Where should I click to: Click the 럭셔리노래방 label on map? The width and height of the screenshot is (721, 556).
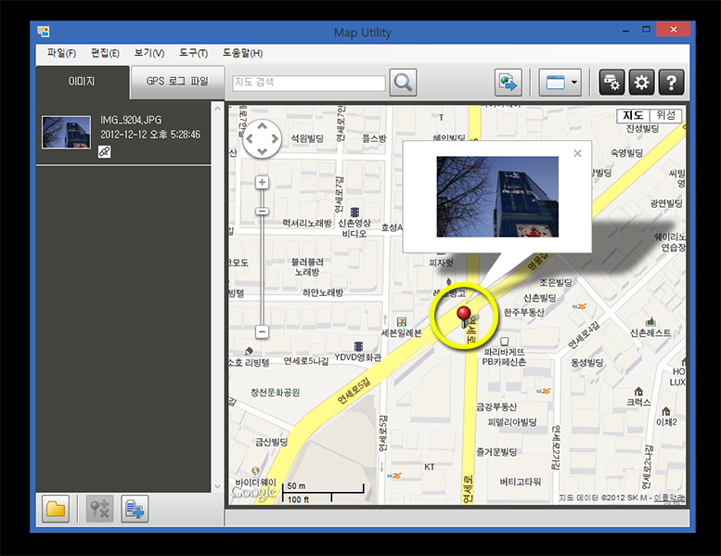point(307,223)
